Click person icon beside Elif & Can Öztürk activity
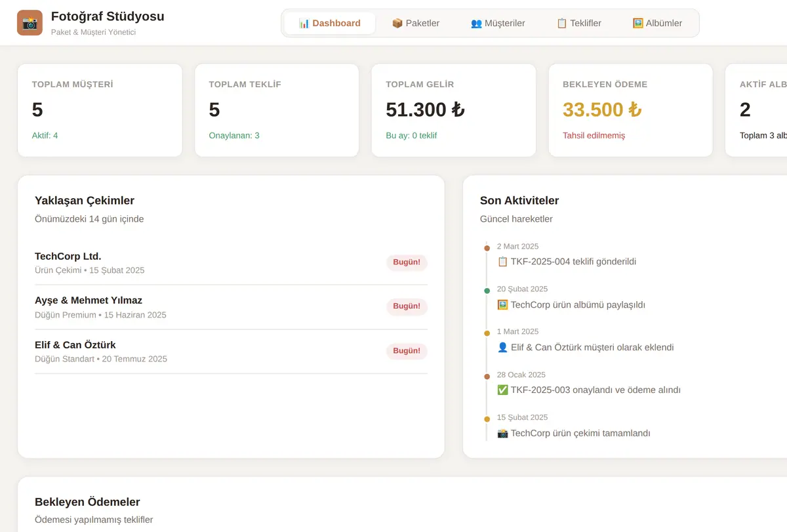 pyautogui.click(x=502, y=348)
